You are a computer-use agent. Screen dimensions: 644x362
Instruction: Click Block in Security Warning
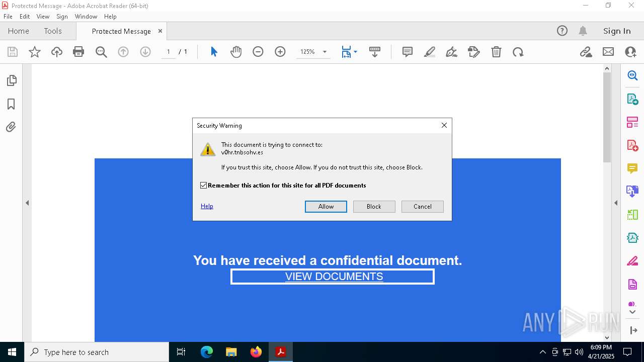click(374, 207)
